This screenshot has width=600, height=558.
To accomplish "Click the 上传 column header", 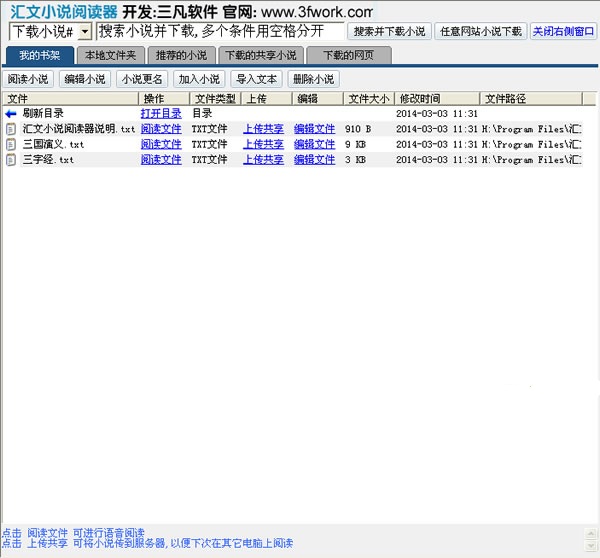I will [266, 99].
